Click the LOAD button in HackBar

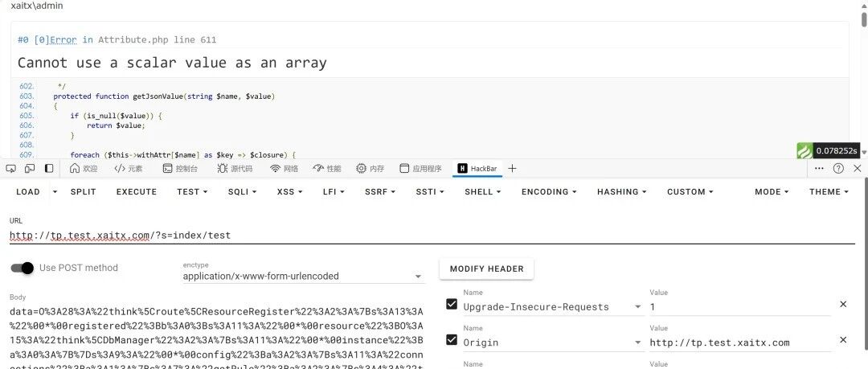[28, 191]
